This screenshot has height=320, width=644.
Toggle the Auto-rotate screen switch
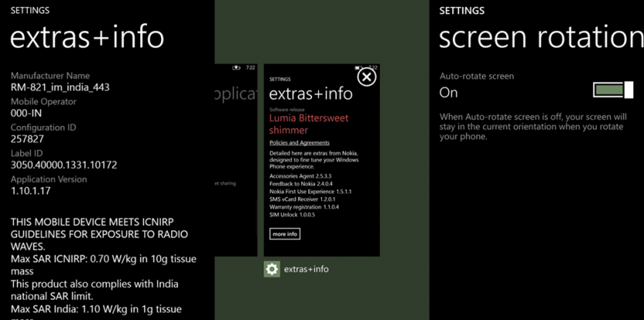point(612,91)
